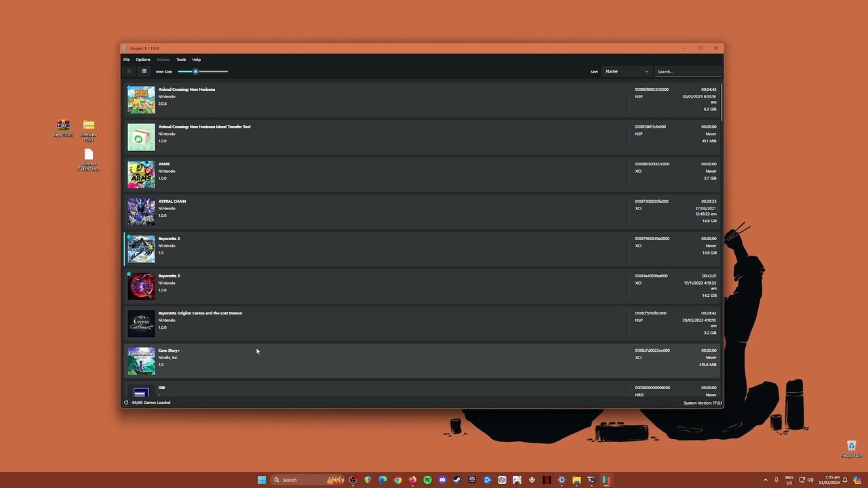This screenshot has height=488, width=868.
Task: Launch Firefox from the taskbar
Action: (x=412, y=480)
